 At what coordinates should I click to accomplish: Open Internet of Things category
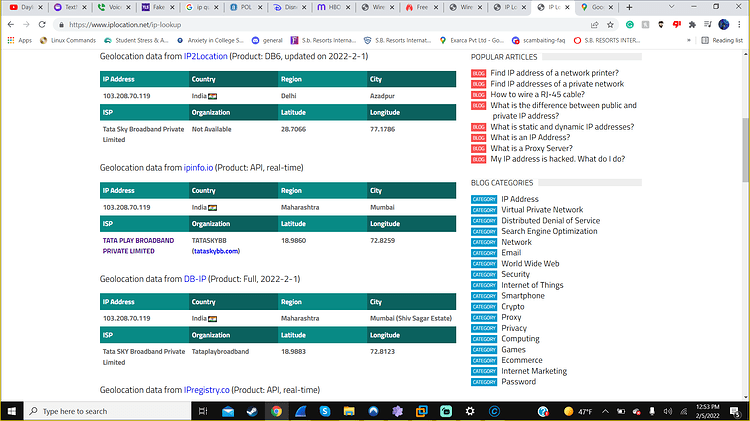[532, 285]
